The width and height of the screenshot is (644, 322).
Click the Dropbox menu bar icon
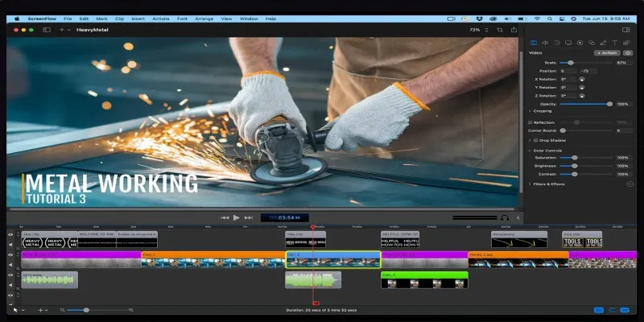[x=479, y=19]
